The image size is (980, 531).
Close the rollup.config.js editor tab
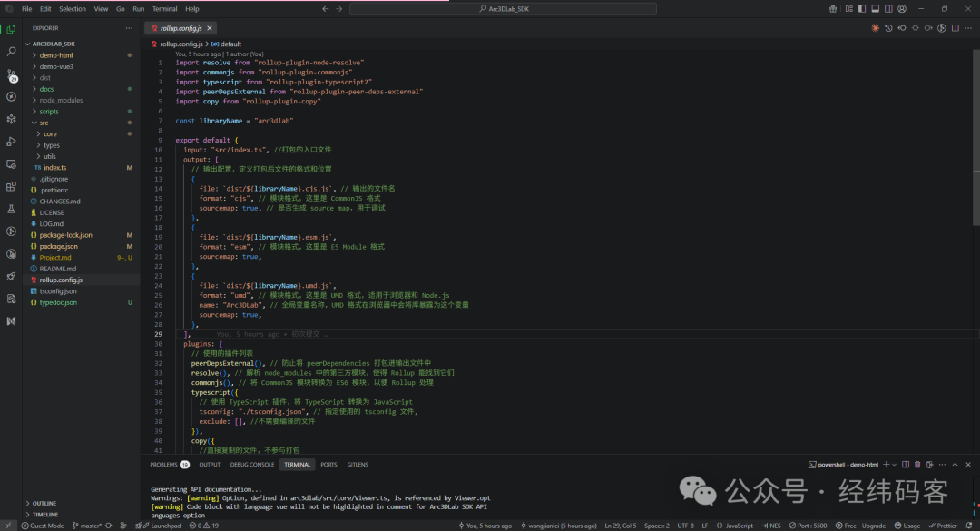(x=210, y=28)
